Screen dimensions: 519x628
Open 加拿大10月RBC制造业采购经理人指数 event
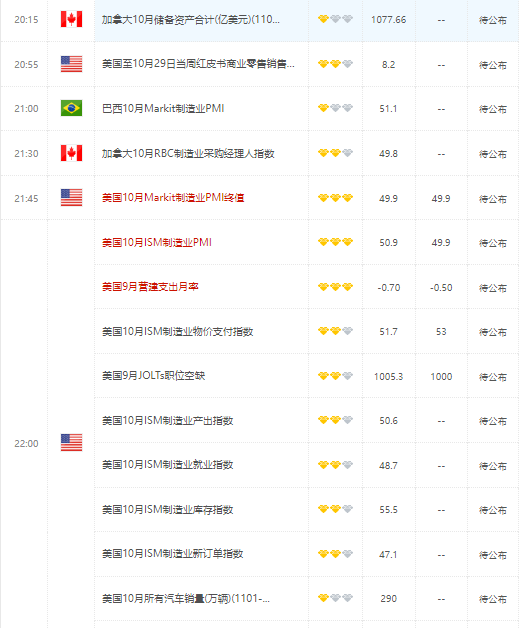tap(188, 153)
